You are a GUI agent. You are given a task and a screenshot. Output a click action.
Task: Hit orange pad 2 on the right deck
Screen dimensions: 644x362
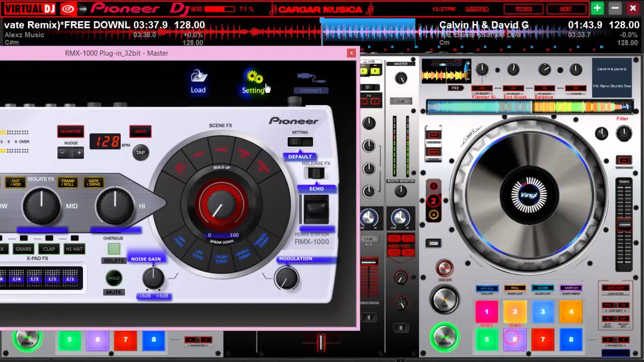coord(515,312)
